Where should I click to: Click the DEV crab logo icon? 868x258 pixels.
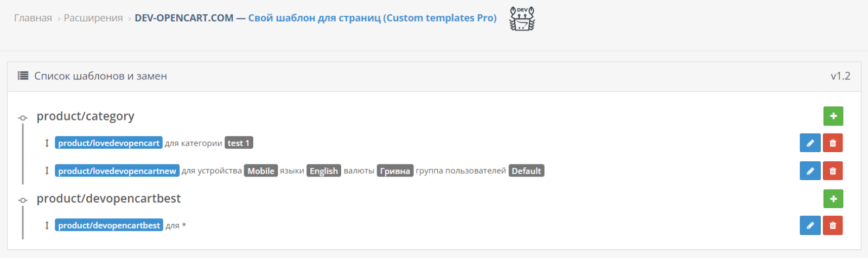click(x=522, y=18)
